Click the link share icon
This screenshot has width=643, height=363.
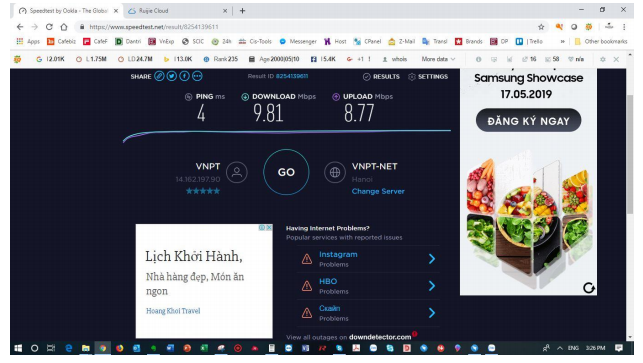(x=159, y=76)
